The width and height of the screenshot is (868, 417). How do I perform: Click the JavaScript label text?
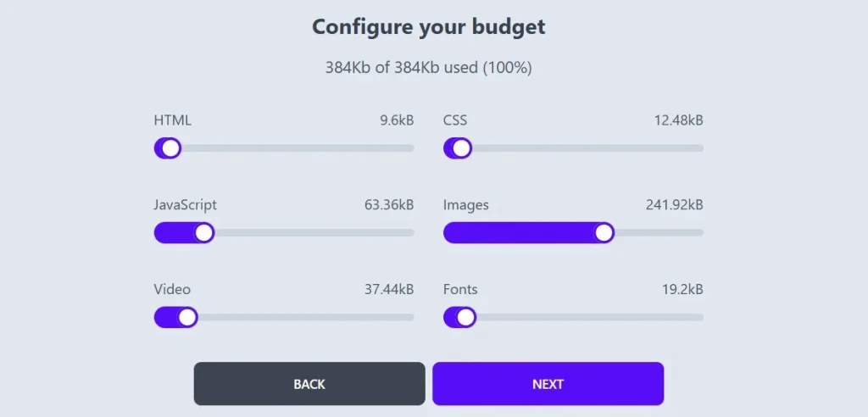point(185,205)
